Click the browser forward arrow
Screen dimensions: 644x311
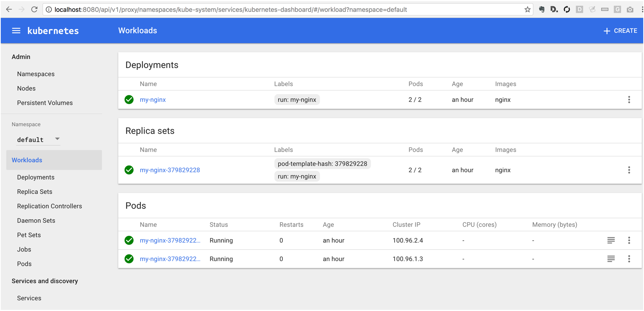pos(22,10)
